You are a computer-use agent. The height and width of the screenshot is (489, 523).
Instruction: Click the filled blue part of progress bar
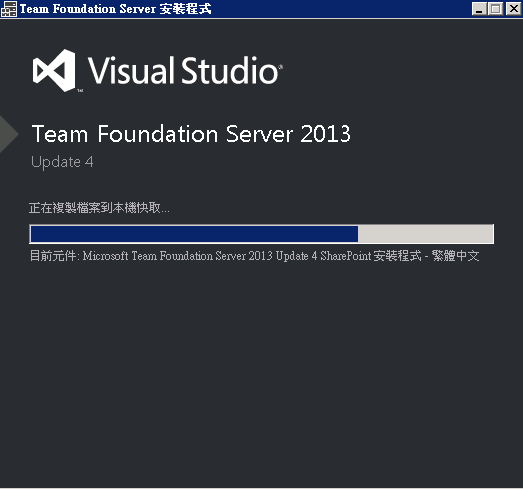tap(194, 234)
